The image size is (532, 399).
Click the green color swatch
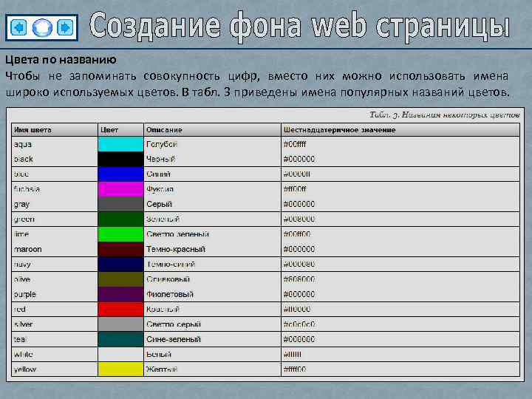pyautogui.click(x=120, y=219)
